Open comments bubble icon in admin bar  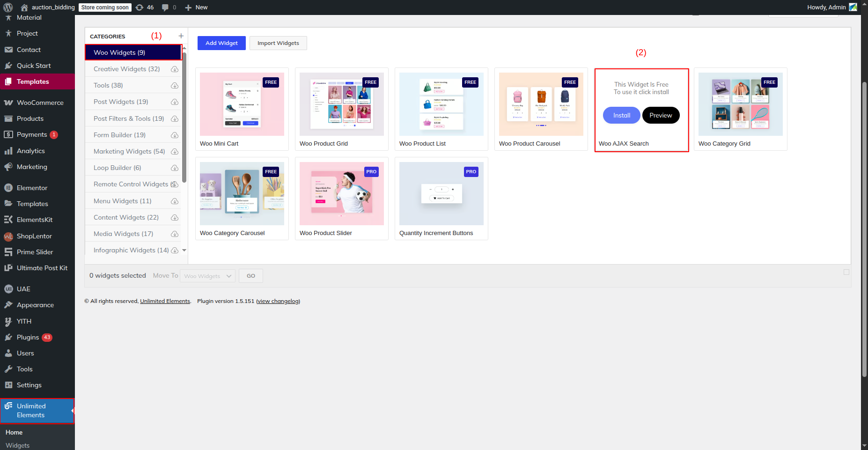tap(165, 7)
